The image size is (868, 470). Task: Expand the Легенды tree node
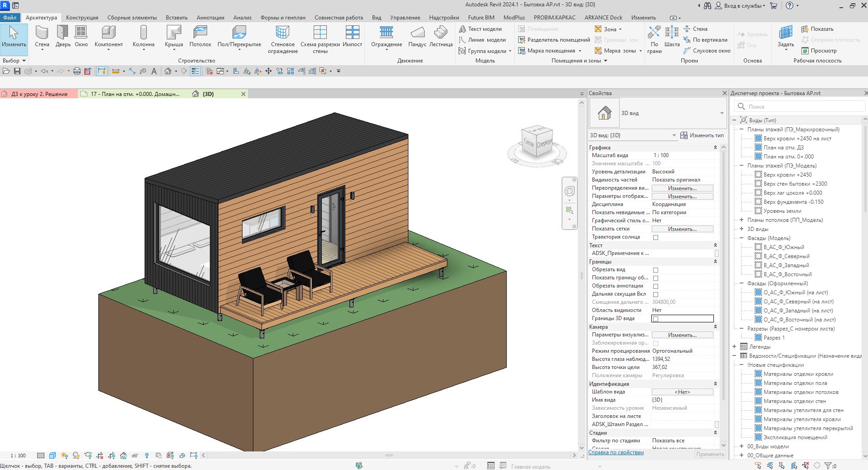735,347
